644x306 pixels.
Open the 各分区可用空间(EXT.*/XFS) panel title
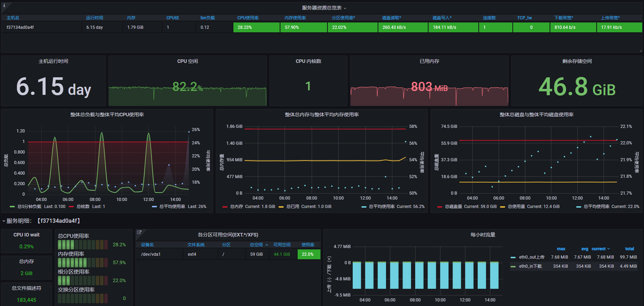click(228, 235)
